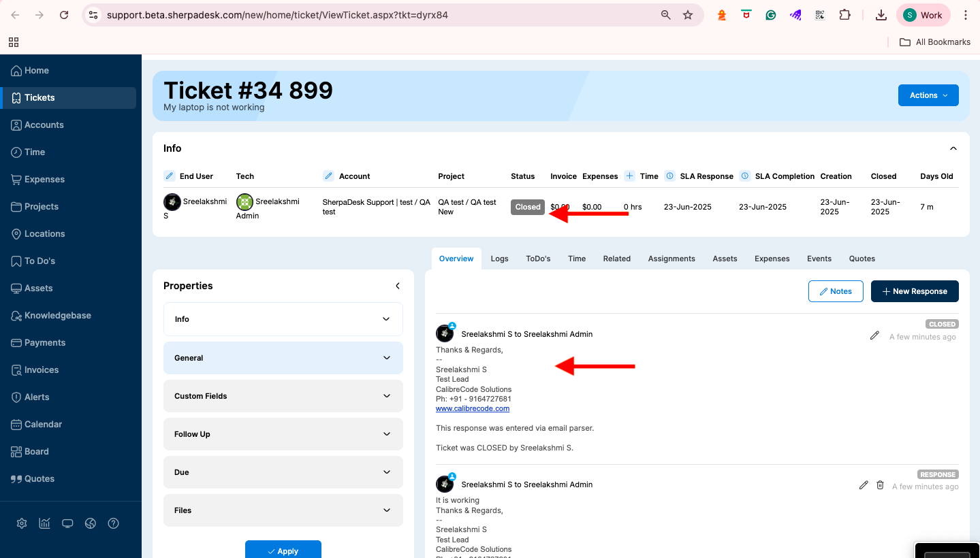Open the www.calibrecode.com link
The image size is (980, 558).
click(x=473, y=409)
